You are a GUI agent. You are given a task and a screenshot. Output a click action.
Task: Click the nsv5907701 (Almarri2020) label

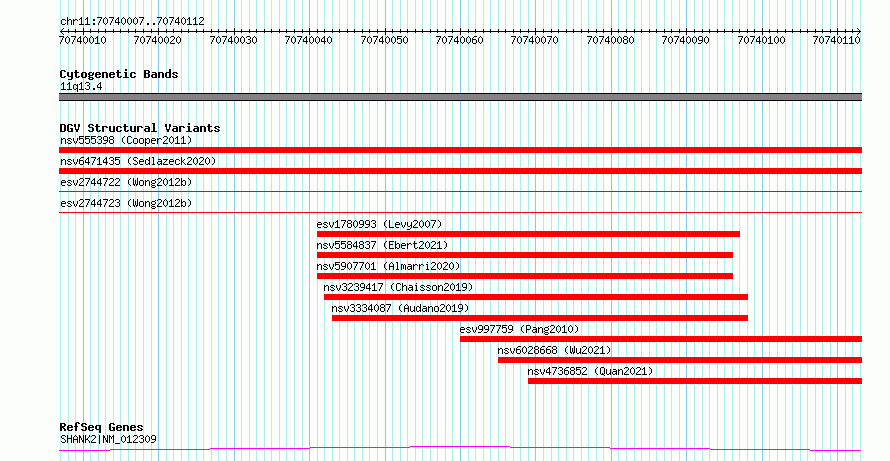coord(388,266)
